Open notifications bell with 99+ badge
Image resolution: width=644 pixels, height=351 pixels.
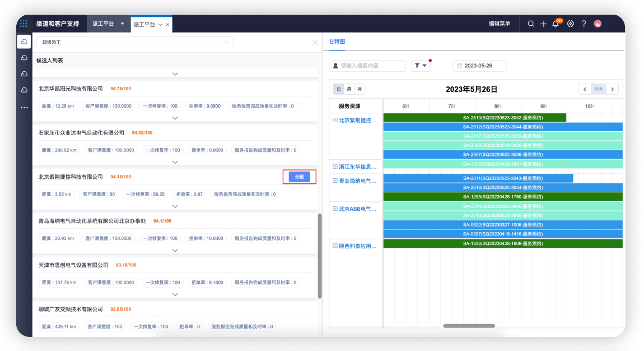pyautogui.click(x=556, y=24)
